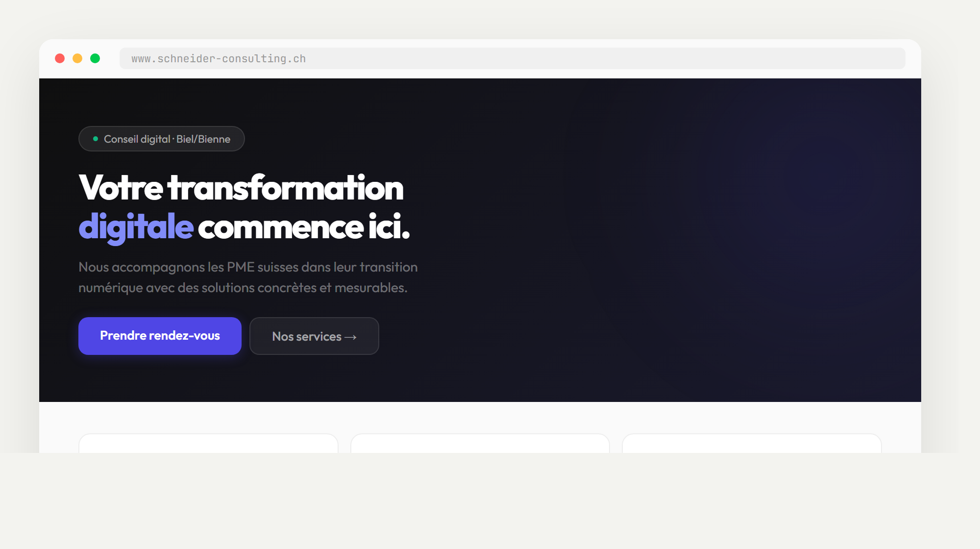This screenshot has height=549, width=980.
Task: Click the green status dot in the badge
Action: (x=95, y=139)
